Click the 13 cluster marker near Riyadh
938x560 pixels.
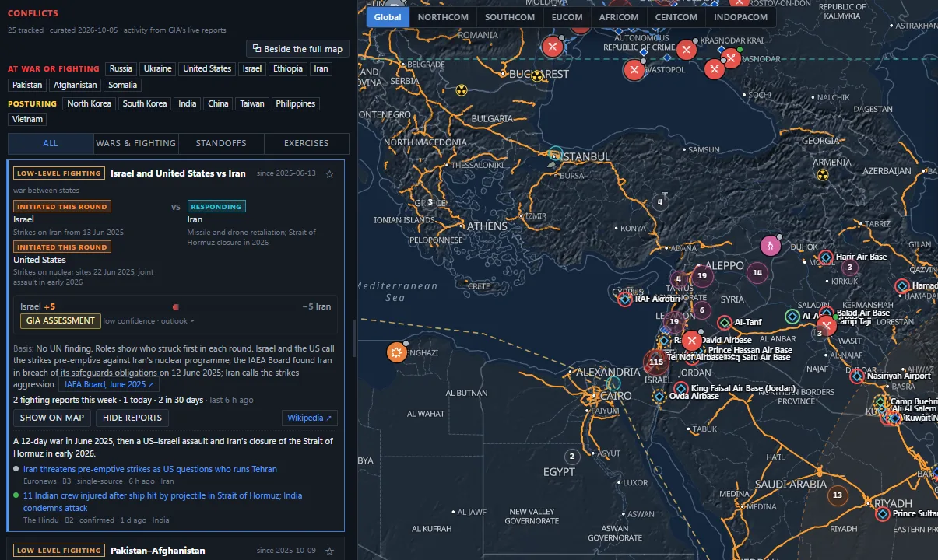(838, 495)
